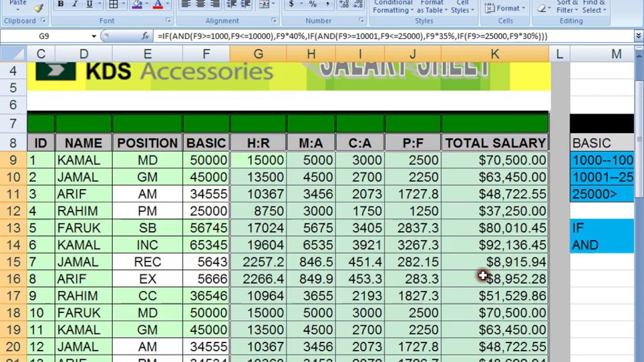Viewport: 644px width, 362px height.
Task: Select the C:A value 2193
Action: [x=360, y=296]
